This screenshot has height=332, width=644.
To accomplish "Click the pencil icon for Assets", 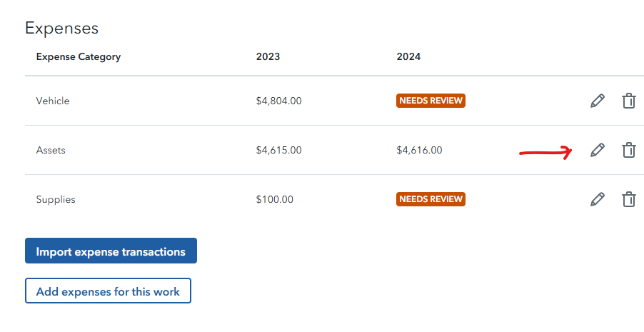I will pos(598,150).
